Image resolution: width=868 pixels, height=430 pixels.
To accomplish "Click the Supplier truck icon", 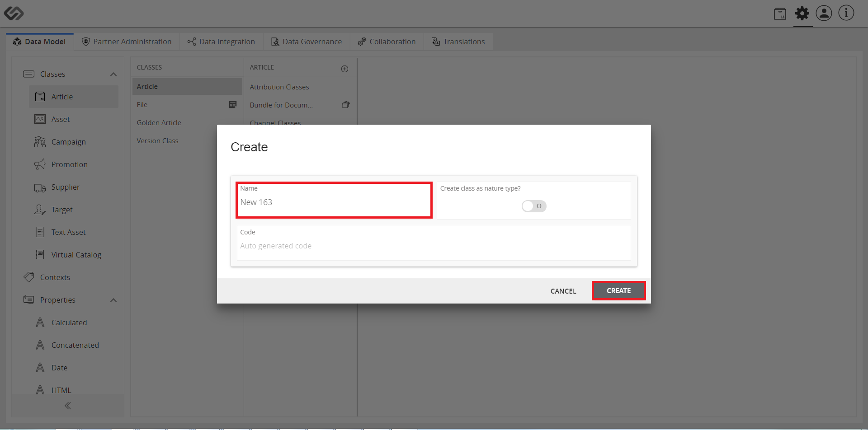I will point(40,187).
